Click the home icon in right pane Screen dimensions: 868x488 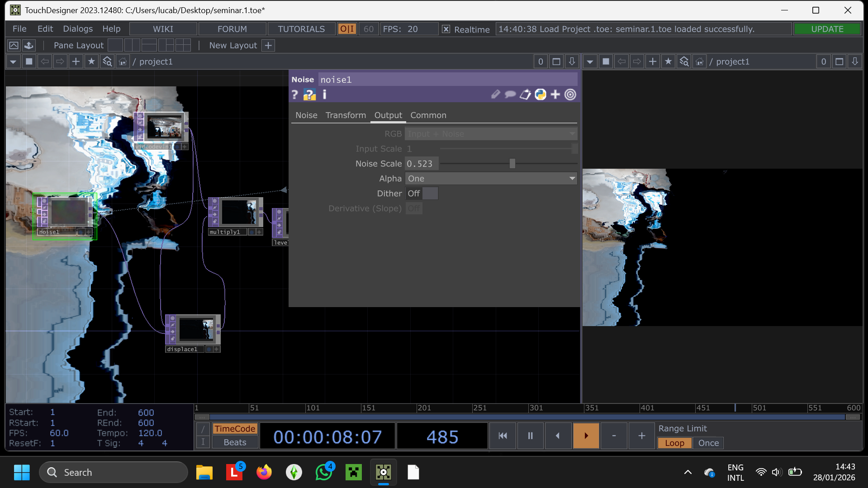point(699,62)
